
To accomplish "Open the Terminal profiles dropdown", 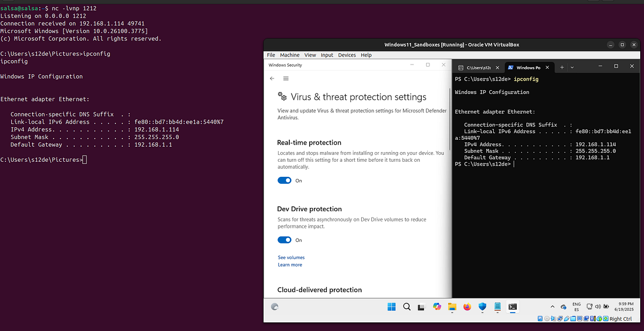I will [x=572, y=67].
